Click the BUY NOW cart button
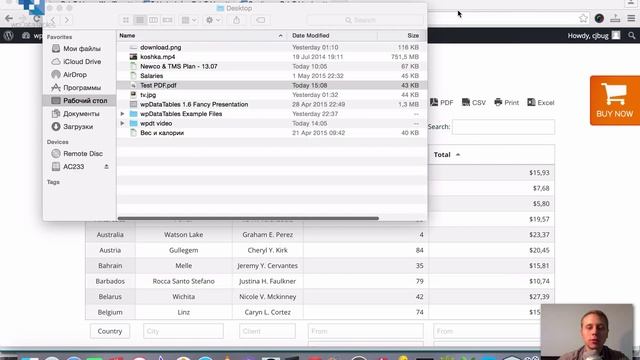640x360 pixels. click(615, 100)
